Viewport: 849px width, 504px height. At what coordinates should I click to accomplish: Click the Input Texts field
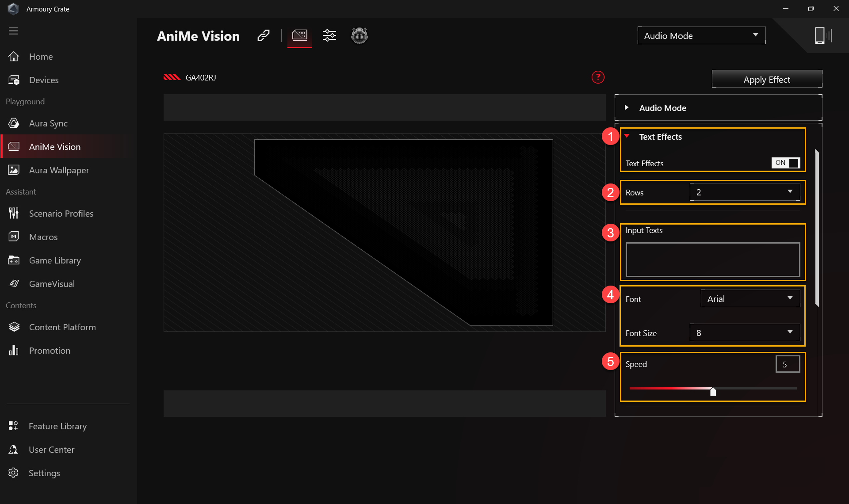(713, 260)
